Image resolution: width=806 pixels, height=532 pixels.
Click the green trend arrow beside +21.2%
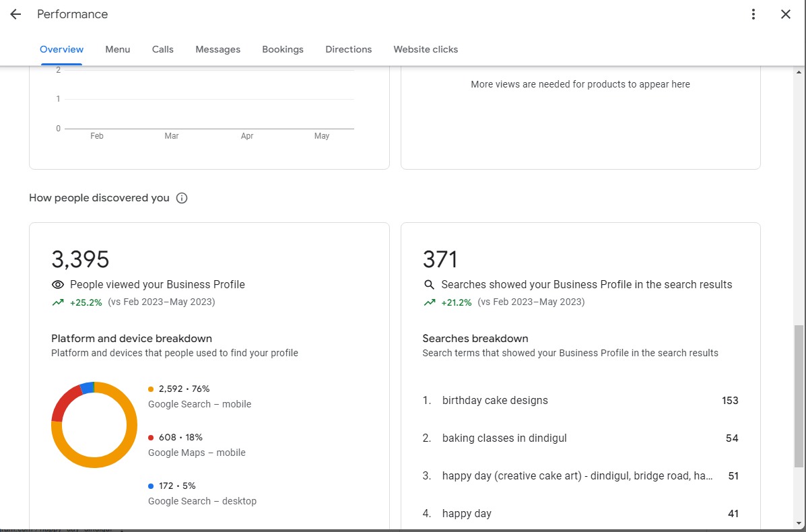pyautogui.click(x=429, y=302)
